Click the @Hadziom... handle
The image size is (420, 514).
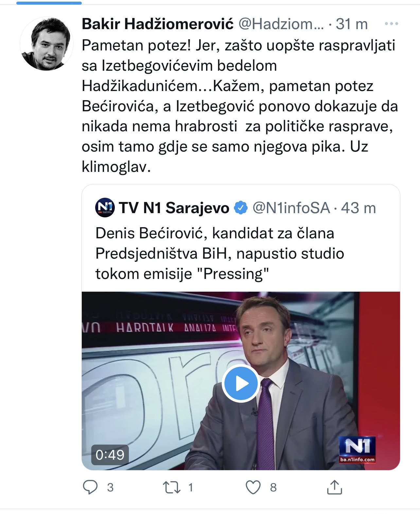281,24
